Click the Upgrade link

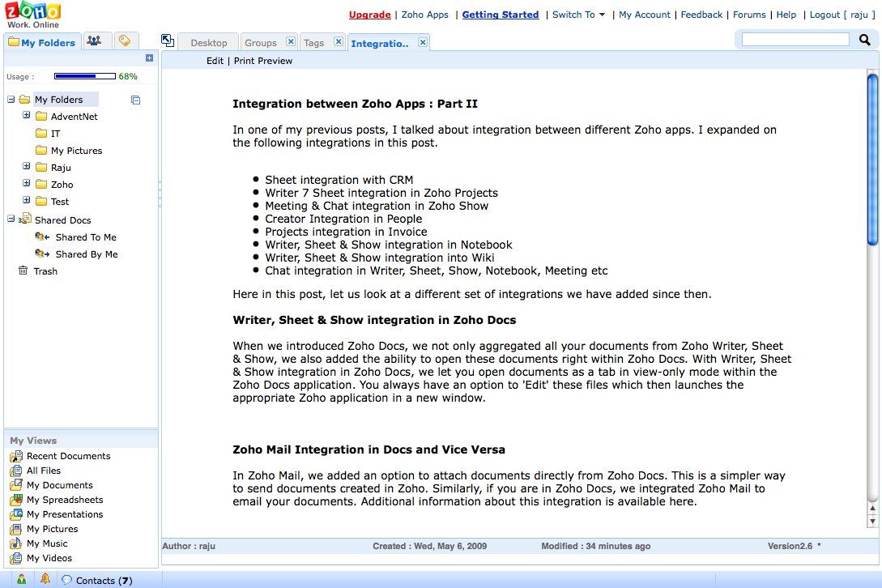coord(369,15)
